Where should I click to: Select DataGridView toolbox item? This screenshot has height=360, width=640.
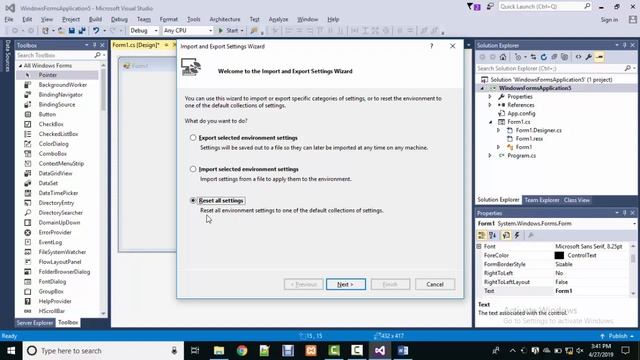(57, 173)
